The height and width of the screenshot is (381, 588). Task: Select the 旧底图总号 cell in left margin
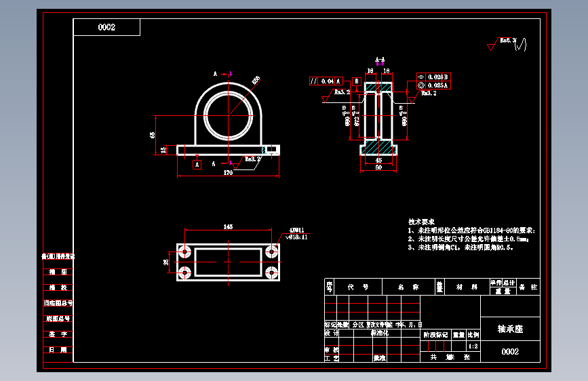click(58, 303)
